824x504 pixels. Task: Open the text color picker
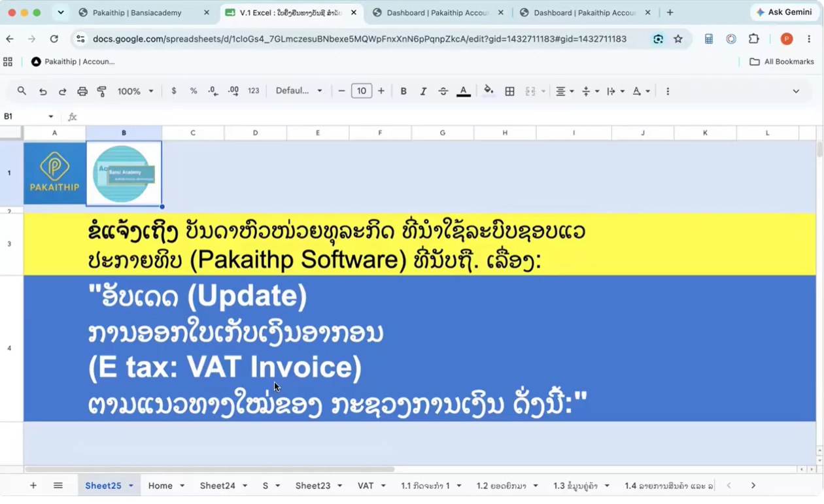pyautogui.click(x=464, y=92)
